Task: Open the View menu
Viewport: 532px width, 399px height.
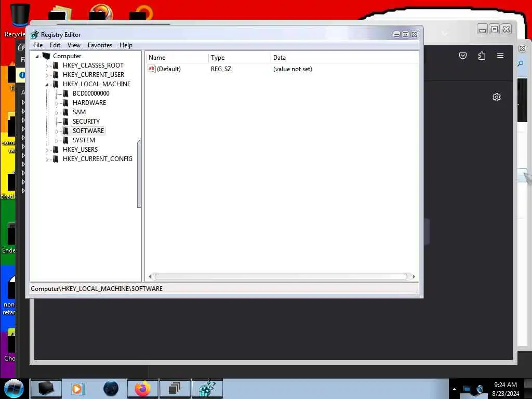Action: pos(74,45)
